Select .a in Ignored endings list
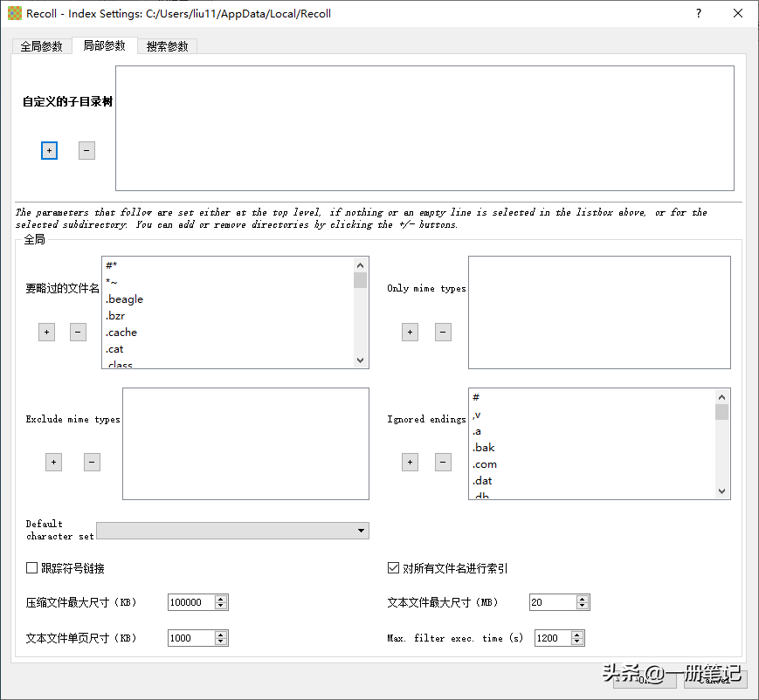Image resolution: width=759 pixels, height=700 pixels. (592, 431)
